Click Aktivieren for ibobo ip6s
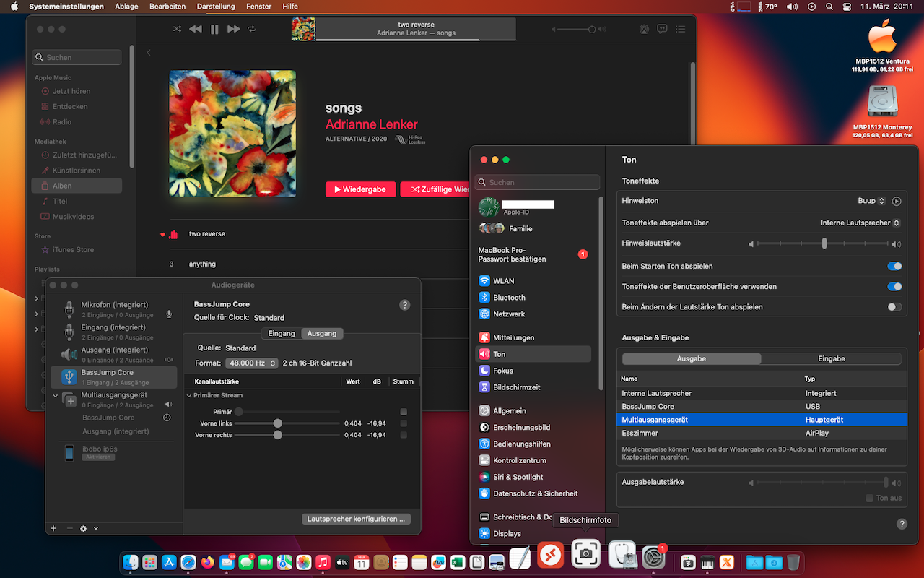 point(97,457)
